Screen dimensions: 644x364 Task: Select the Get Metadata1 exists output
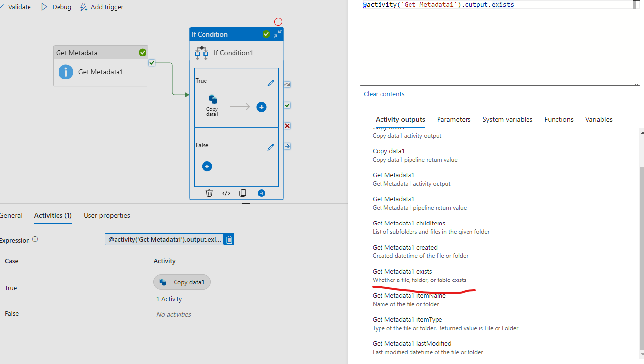[x=402, y=271]
